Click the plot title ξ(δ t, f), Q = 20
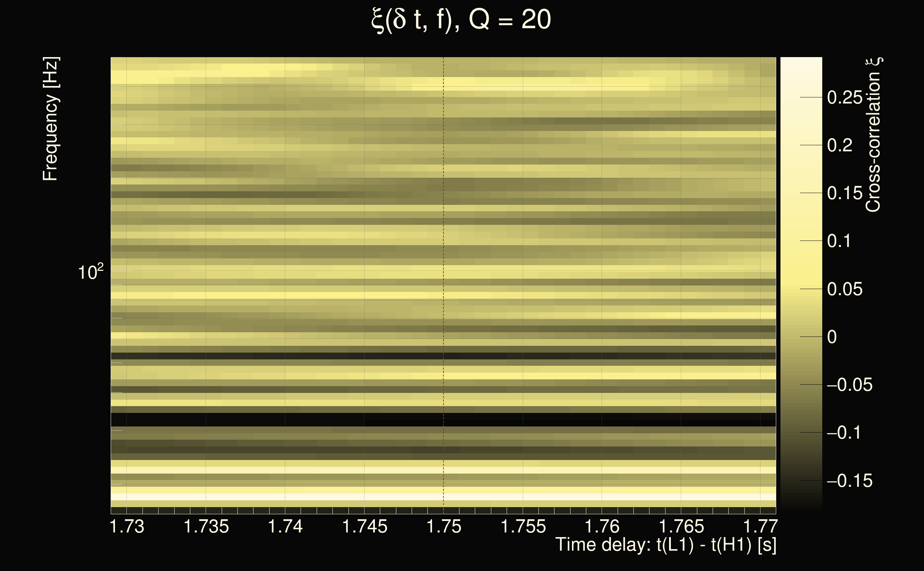Image resolution: width=924 pixels, height=571 pixels. tap(461, 20)
